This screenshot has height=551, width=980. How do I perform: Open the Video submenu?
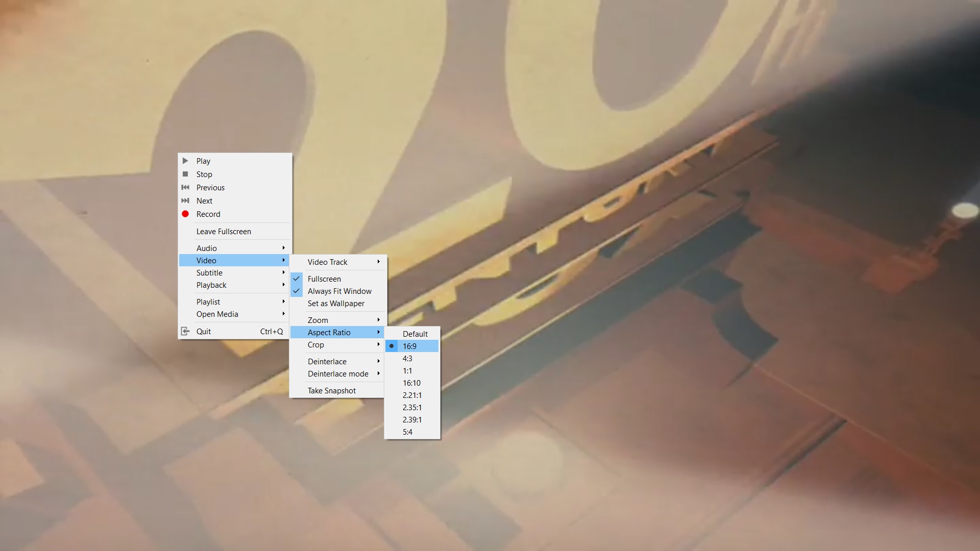235,260
